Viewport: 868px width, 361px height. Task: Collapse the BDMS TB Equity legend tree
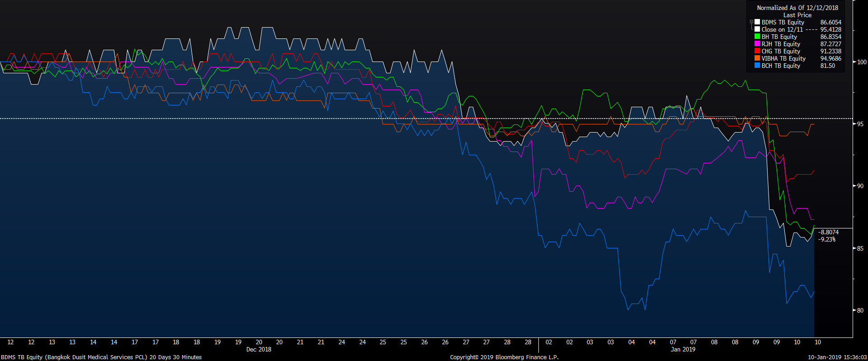coord(751,22)
